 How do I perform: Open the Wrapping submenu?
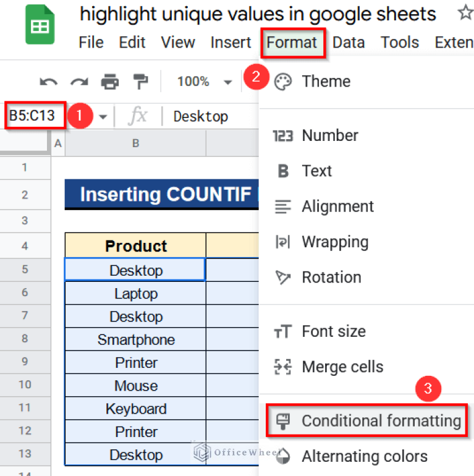[x=334, y=242]
